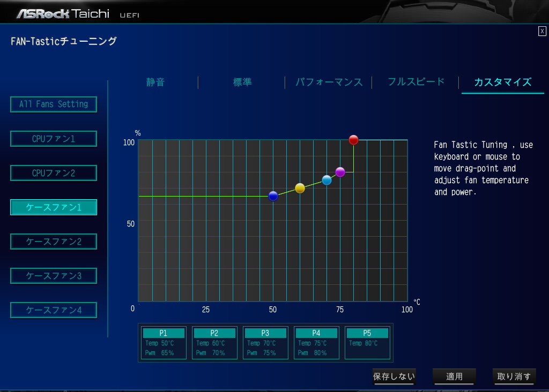Select the purple P4 drag-point

click(340, 172)
